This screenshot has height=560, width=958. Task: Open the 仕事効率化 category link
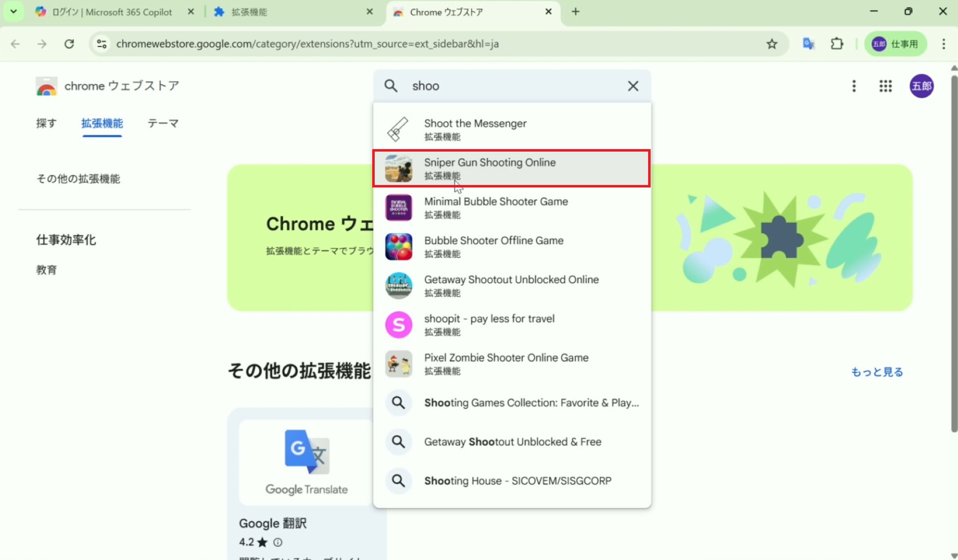(66, 240)
